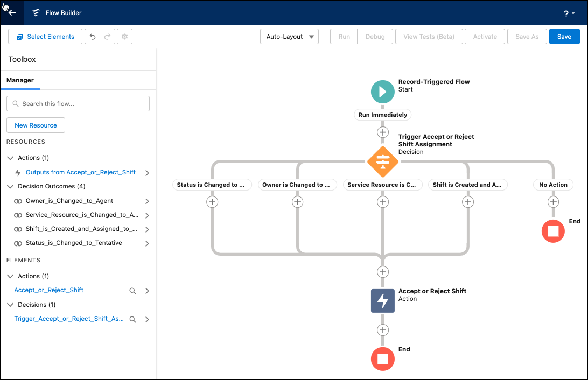This screenshot has width=588, height=380.
Task: Click Trigger Accept or Reject Shift Assignment label
Action: tap(436, 140)
